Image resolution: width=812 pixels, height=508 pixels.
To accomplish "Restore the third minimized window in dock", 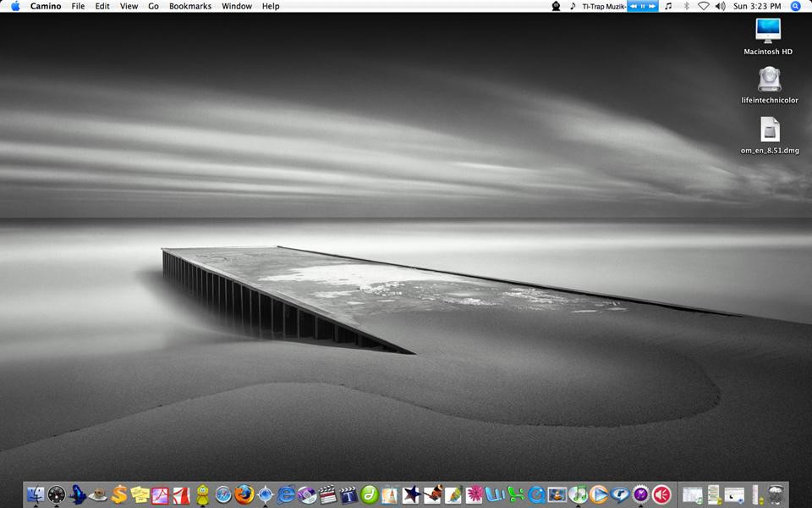I will click(x=734, y=495).
